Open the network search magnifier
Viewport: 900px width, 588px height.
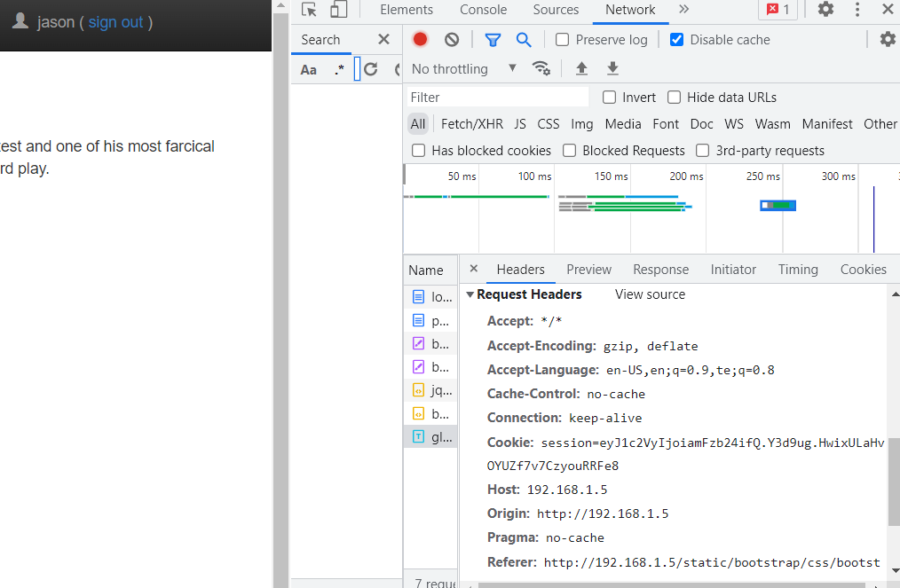tap(524, 40)
